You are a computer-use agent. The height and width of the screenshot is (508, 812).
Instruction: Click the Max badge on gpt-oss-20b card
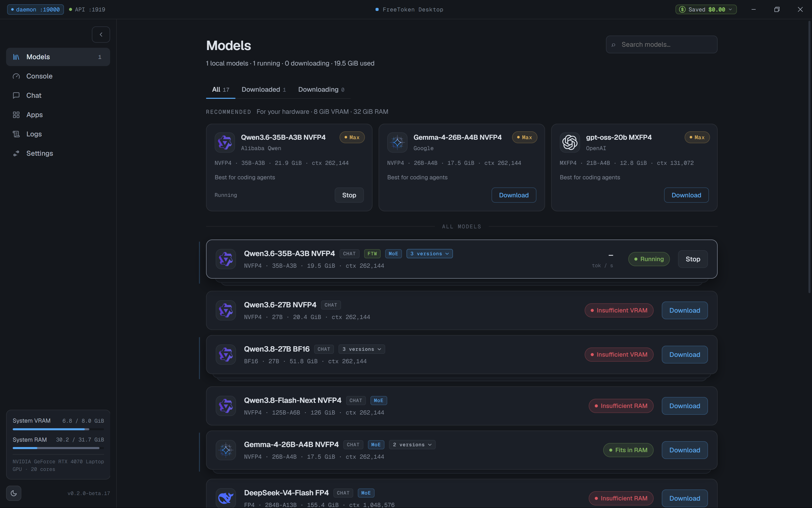point(697,137)
